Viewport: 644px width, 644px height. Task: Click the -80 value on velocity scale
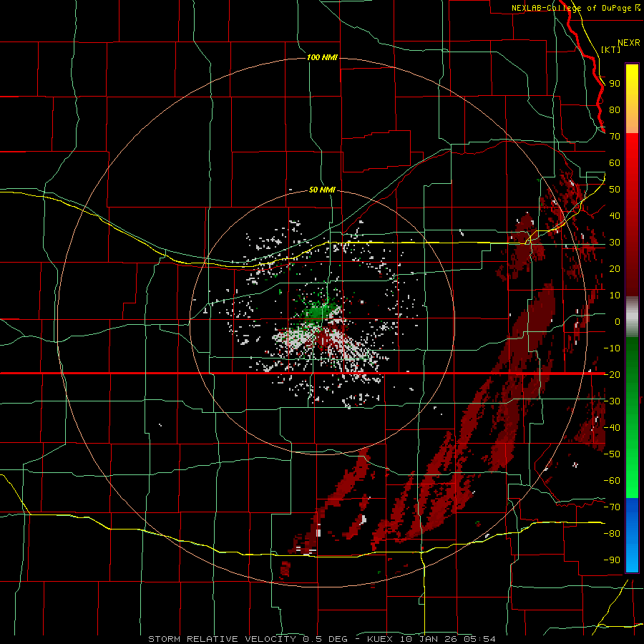click(x=612, y=534)
